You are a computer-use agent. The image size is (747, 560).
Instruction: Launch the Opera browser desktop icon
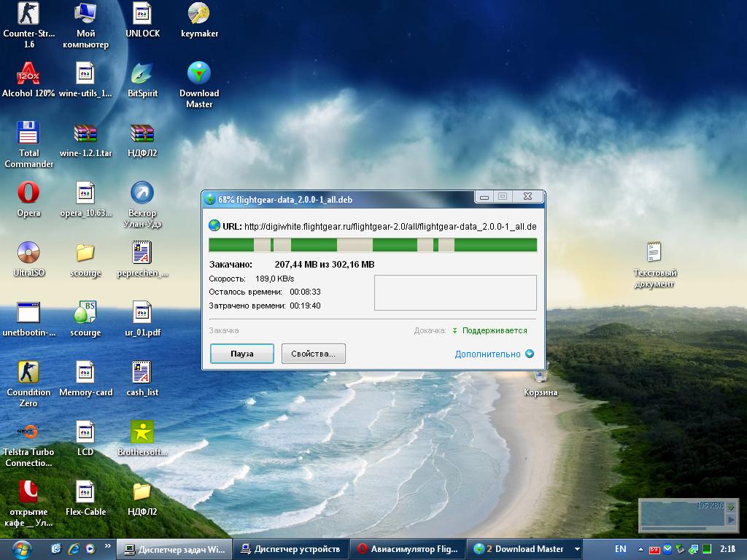[x=28, y=193]
